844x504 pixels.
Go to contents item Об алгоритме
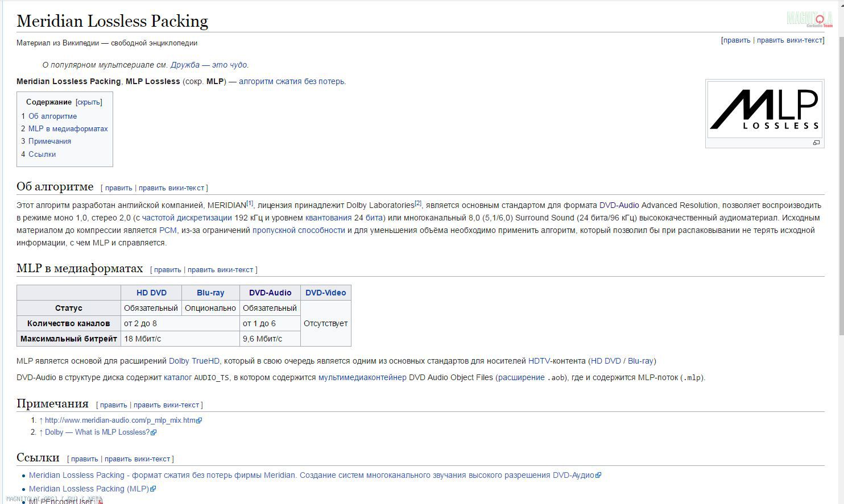[52, 116]
